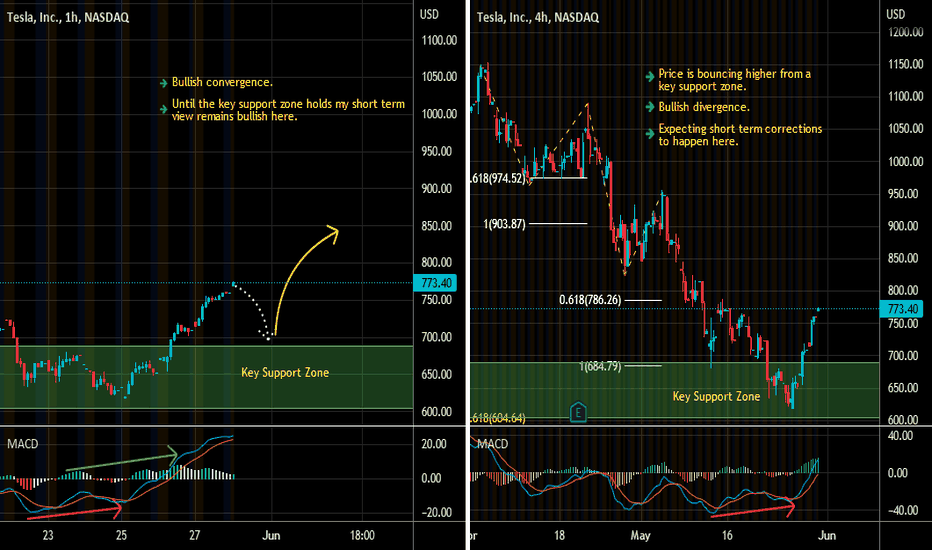
Task: Click the 850.00 price level on 1h axis
Action: 437,226
